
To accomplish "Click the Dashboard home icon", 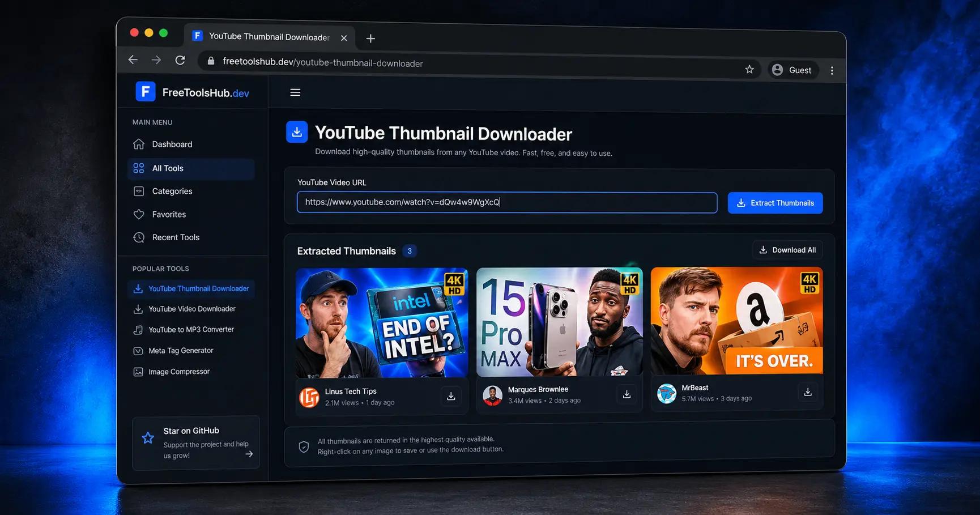I will pyautogui.click(x=139, y=144).
